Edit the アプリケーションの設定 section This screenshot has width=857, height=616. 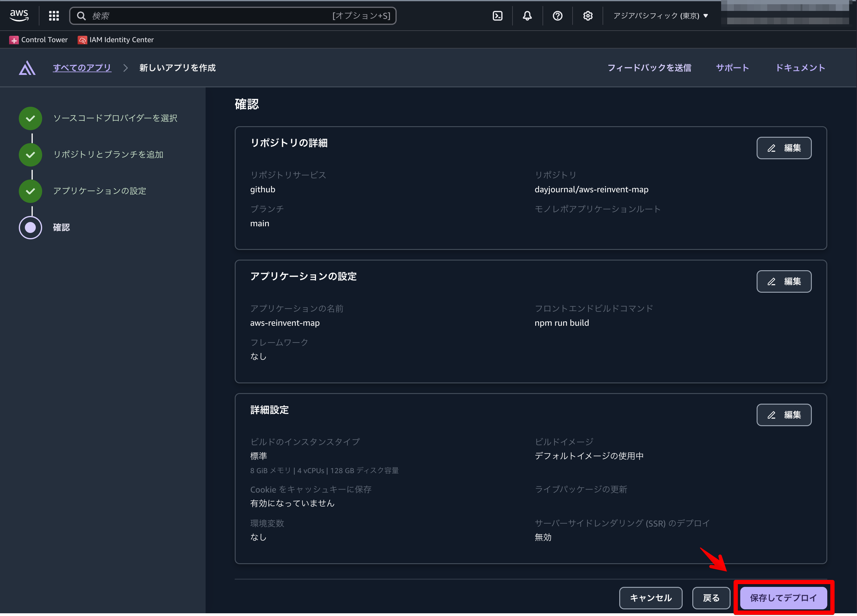tap(784, 281)
